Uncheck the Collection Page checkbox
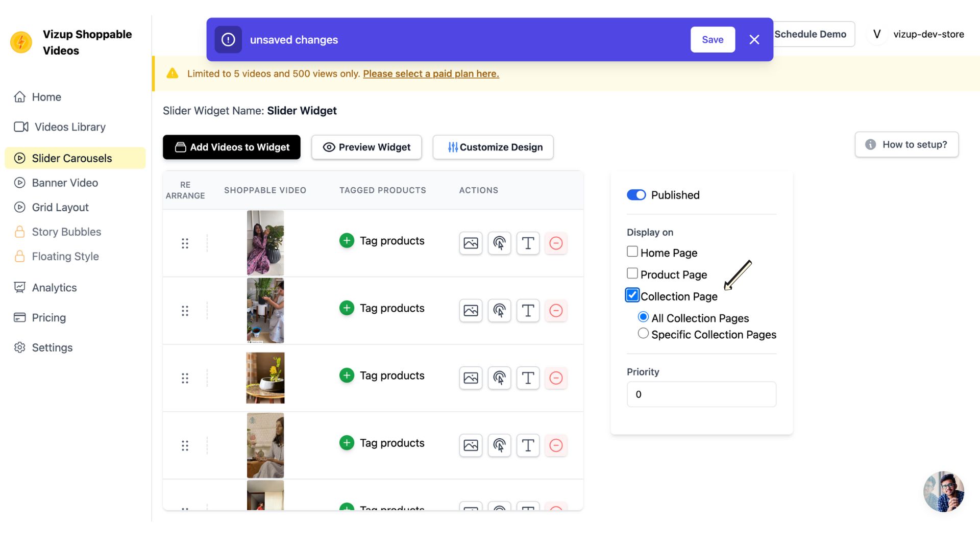The image size is (980, 551). click(632, 295)
